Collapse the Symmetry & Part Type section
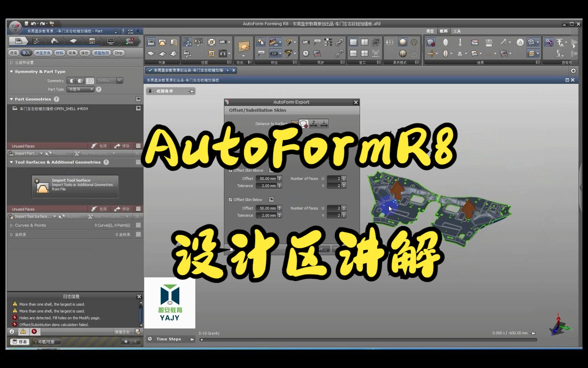The image size is (588, 368). [x=11, y=71]
